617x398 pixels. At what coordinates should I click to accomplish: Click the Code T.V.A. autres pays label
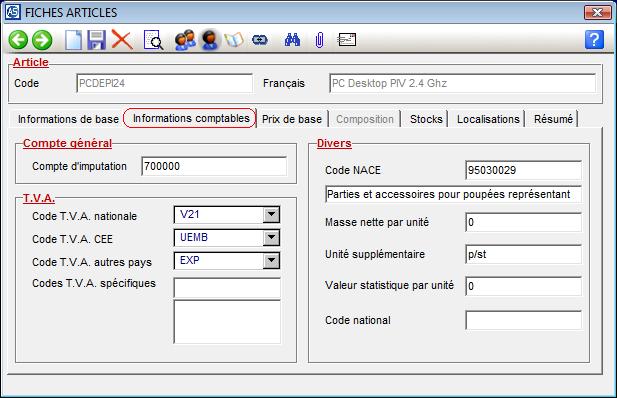92,262
